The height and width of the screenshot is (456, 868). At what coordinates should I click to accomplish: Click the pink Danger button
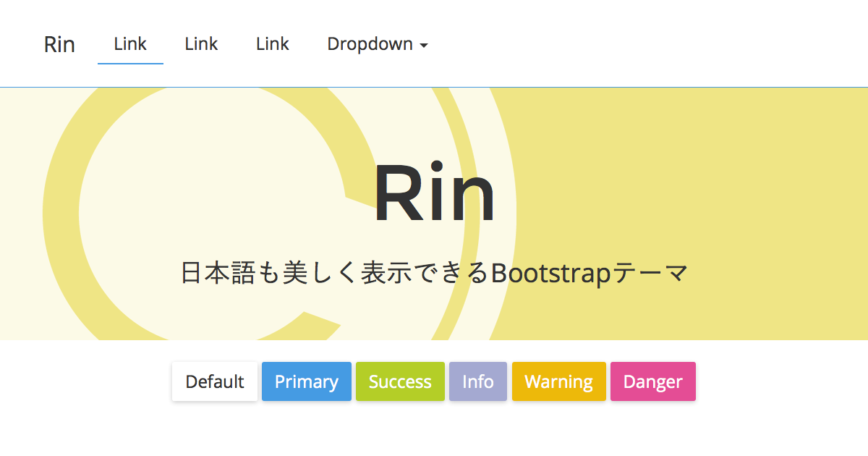coord(653,381)
